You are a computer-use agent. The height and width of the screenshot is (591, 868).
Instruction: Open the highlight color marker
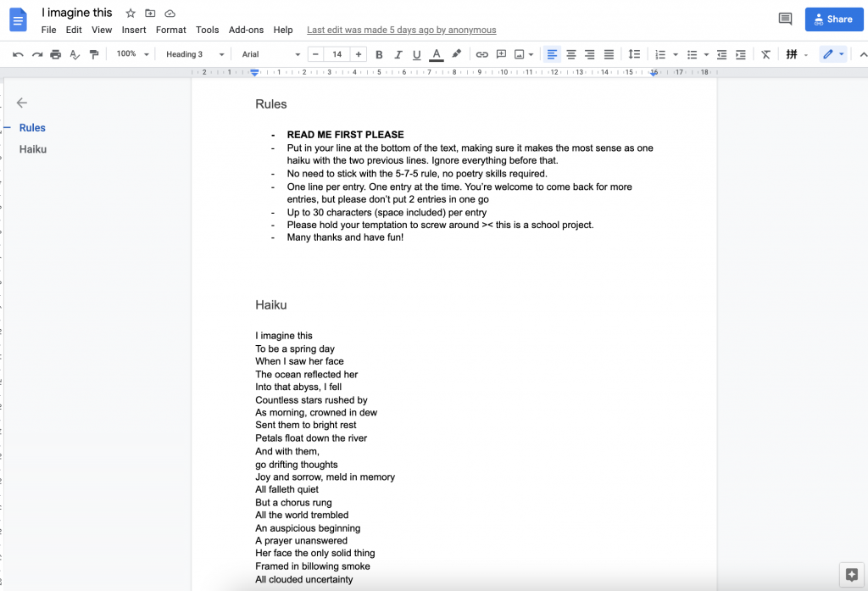(x=456, y=53)
